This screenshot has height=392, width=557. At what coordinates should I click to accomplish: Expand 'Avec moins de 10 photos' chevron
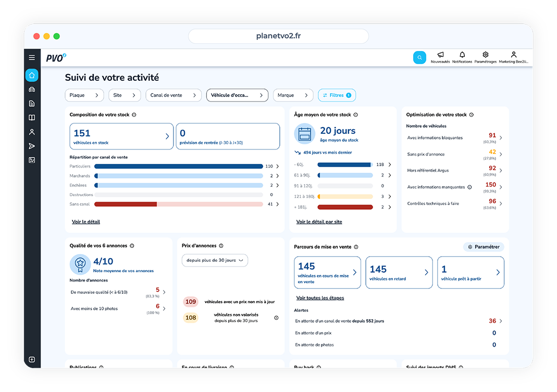tap(164, 309)
